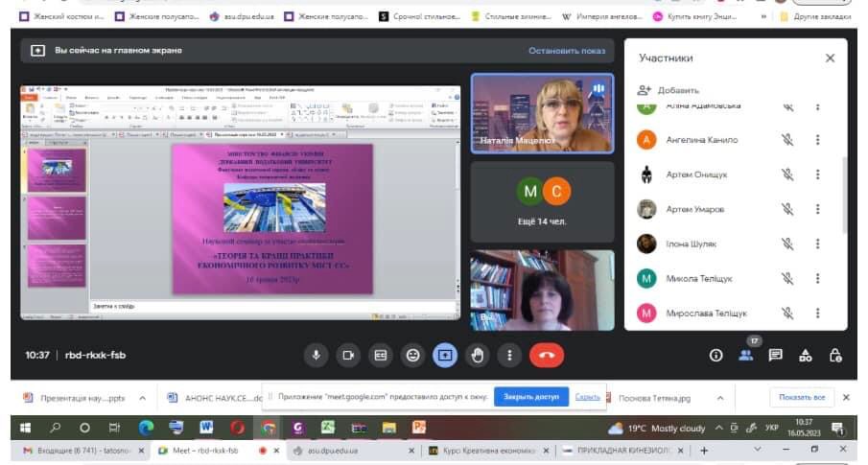Image resolution: width=868 pixels, height=465 pixels.
Task: Click Показать все downloads button
Action: [802, 398]
